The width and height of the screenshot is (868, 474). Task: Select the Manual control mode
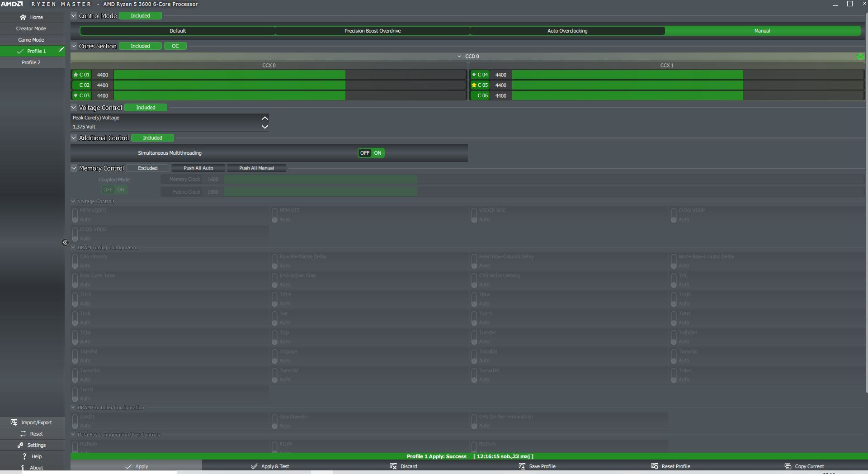pos(762,31)
